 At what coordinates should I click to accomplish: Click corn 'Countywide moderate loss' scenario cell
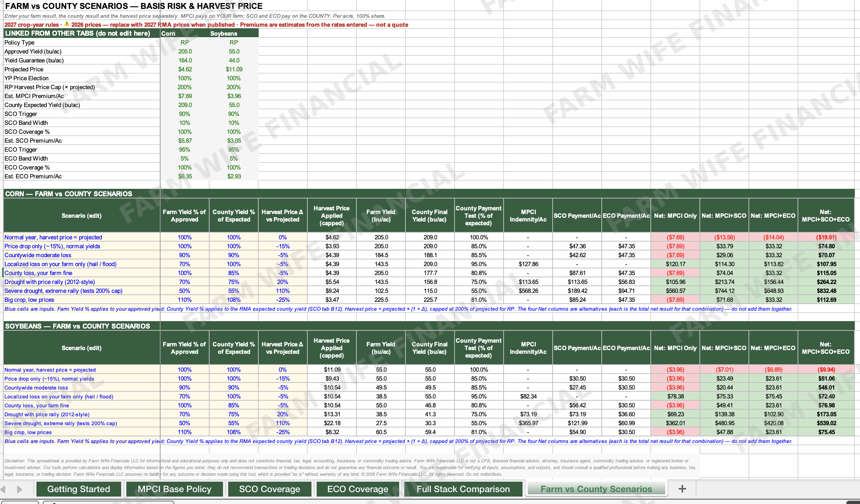pyautogui.click(x=82, y=255)
